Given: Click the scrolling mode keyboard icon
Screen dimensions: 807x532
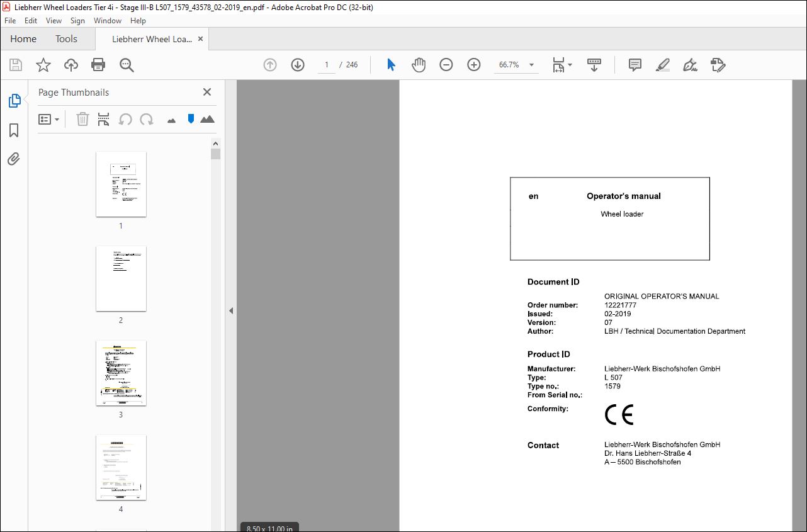Looking at the screenshot, I should click(x=594, y=65).
